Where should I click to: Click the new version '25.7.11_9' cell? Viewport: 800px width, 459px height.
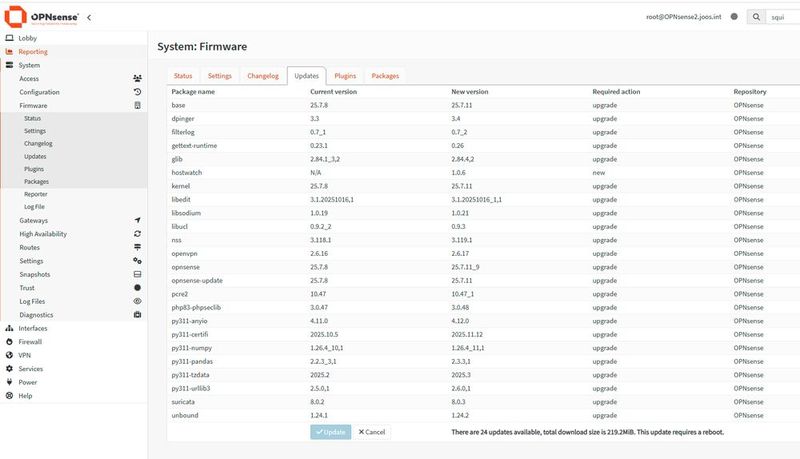pyautogui.click(x=465, y=267)
